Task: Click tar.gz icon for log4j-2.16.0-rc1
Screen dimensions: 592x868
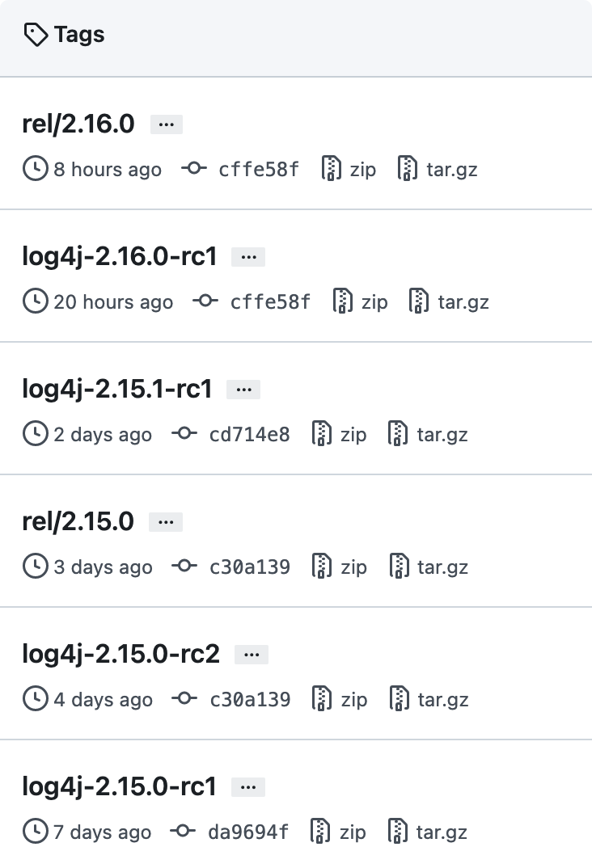Action: click(418, 302)
